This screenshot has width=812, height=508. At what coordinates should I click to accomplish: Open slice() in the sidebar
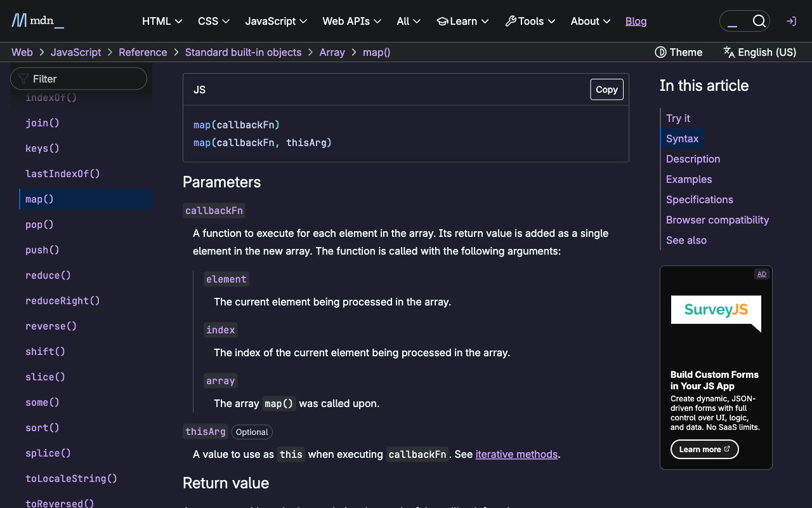pyautogui.click(x=45, y=377)
